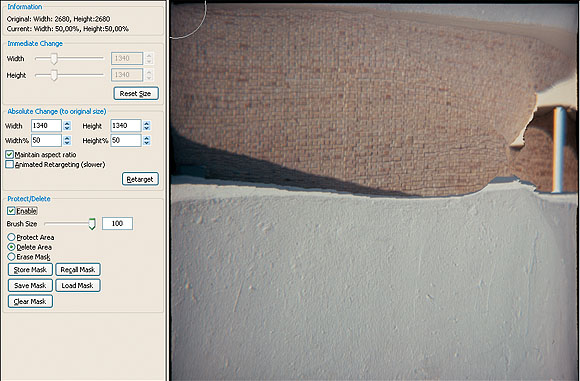Screen dimensions: 580x381
Task: Click the Absolute Height spinner arrows
Action: pyautogui.click(x=147, y=126)
